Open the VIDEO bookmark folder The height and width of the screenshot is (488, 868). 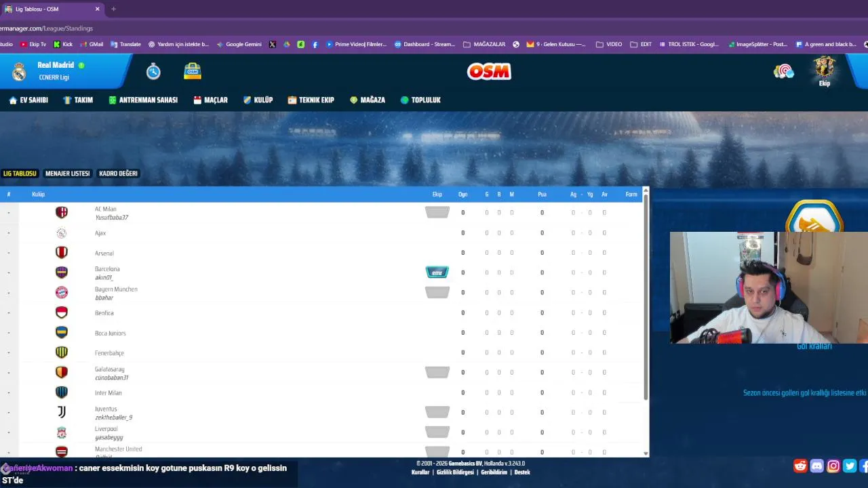609,44
